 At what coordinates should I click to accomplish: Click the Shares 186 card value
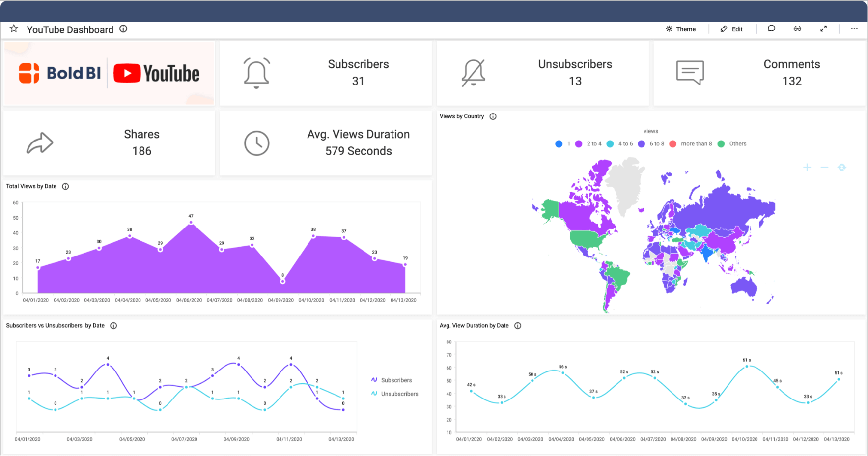[141, 151]
